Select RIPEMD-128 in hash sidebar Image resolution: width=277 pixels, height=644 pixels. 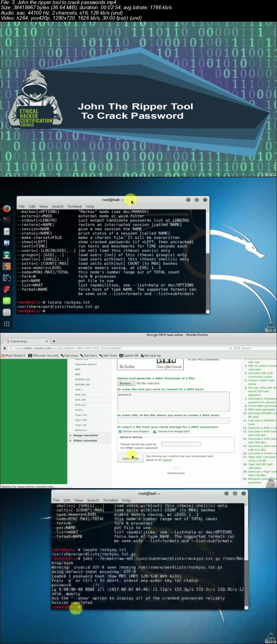coord(82,379)
